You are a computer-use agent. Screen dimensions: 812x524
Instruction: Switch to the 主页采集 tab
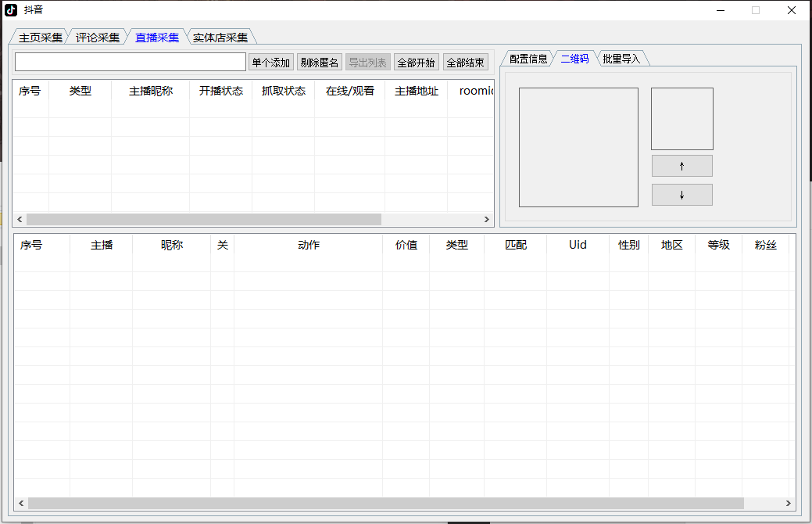pos(40,38)
